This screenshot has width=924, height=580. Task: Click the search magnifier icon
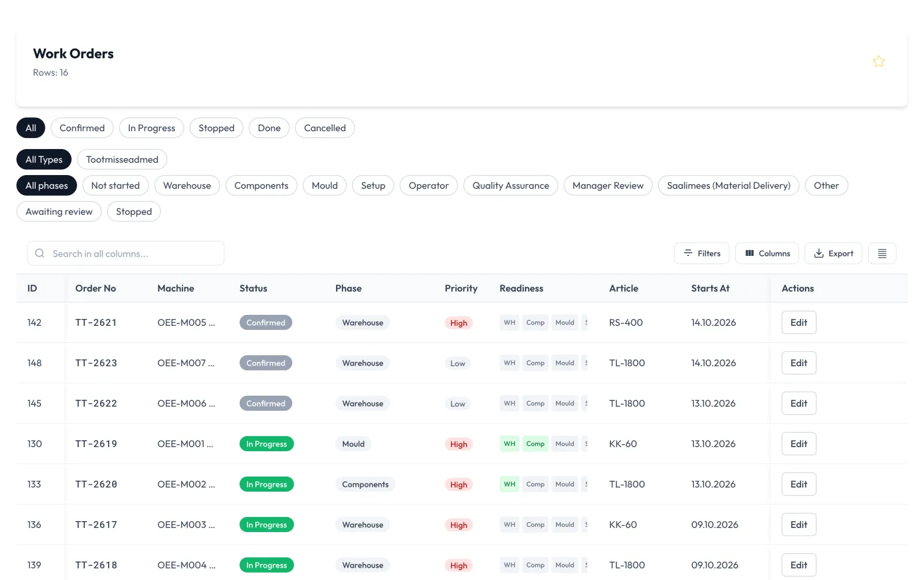click(x=40, y=254)
